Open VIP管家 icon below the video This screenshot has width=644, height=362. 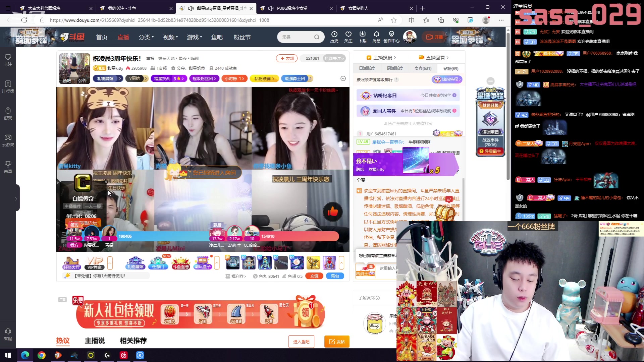point(95,263)
